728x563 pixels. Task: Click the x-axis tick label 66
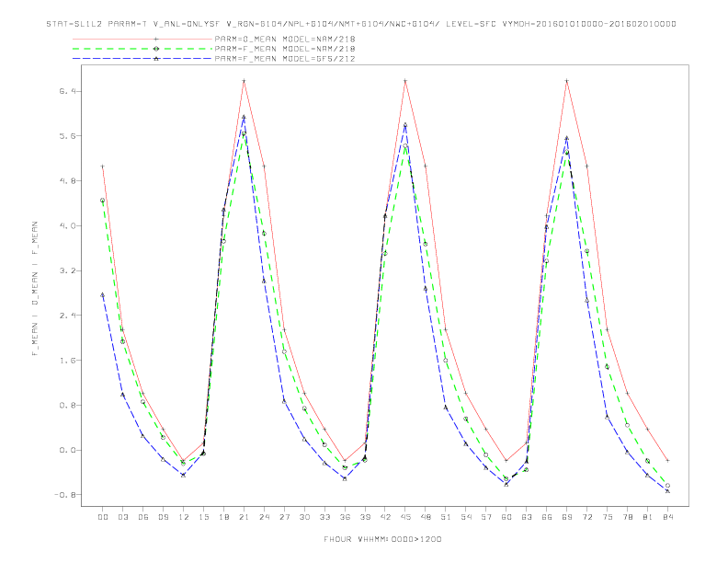(x=547, y=517)
